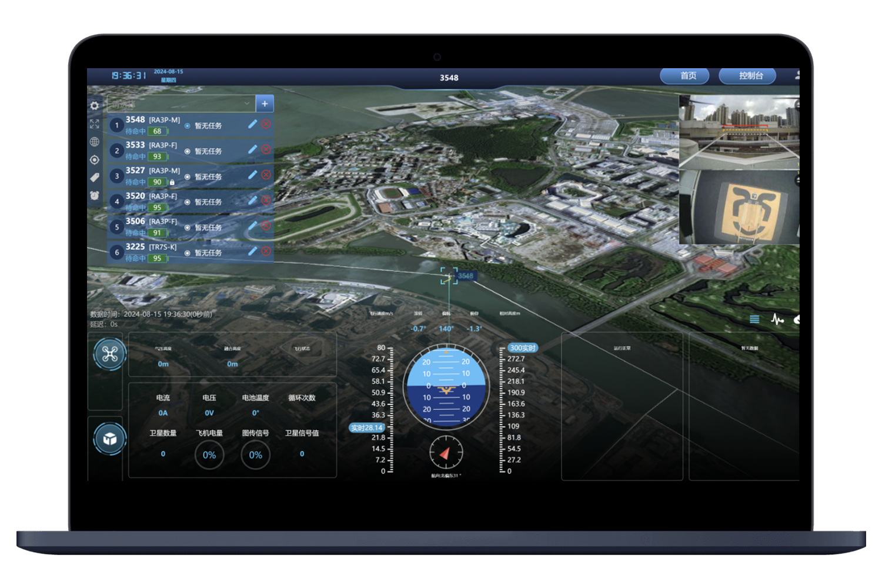The image size is (882, 588).
Task: Click the 实时28.14 speed gauge marker
Action: (x=367, y=427)
